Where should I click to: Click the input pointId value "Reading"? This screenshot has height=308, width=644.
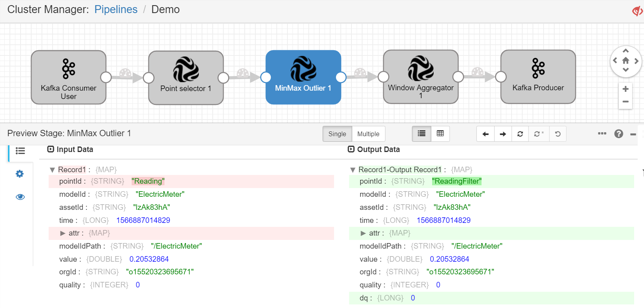[x=148, y=181]
